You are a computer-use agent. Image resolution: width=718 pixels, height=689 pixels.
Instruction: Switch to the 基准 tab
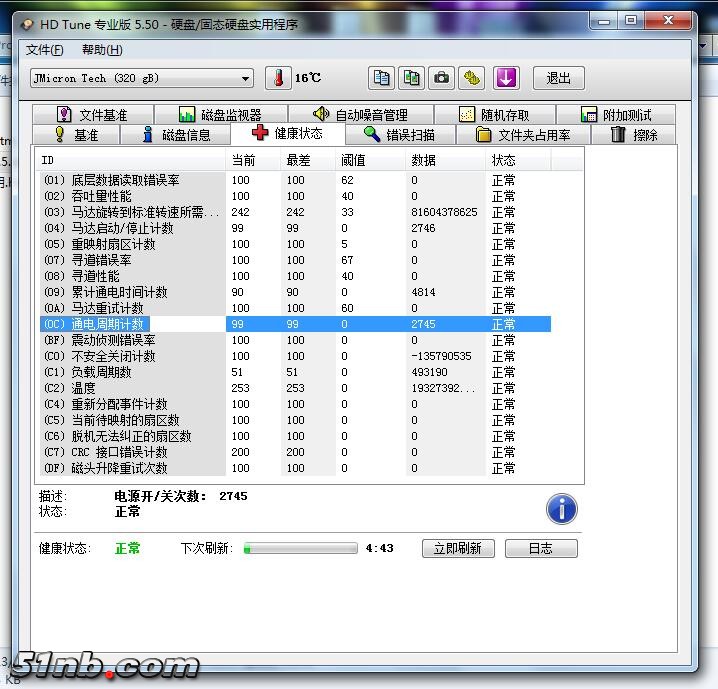point(76,135)
